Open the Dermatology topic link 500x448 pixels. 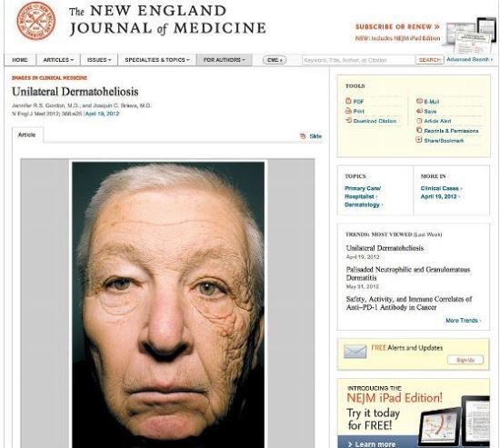(x=364, y=204)
